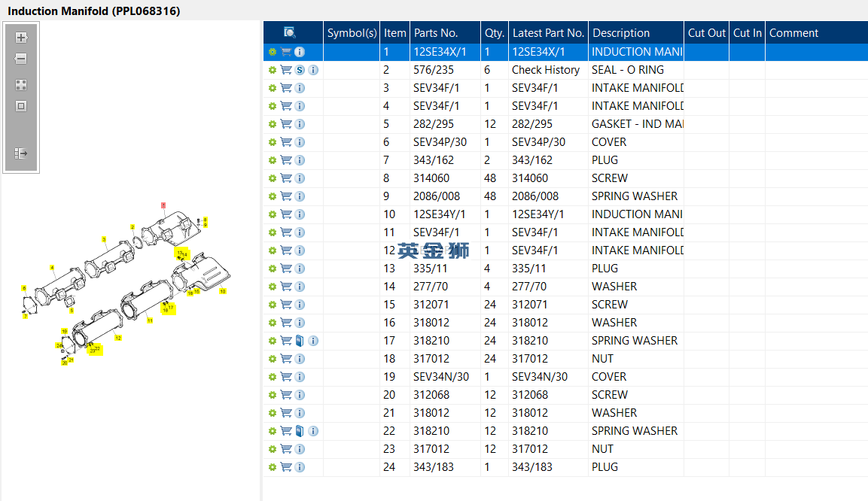Click the Cut In column header
Viewport: 868px width, 501px height.
[748, 32]
